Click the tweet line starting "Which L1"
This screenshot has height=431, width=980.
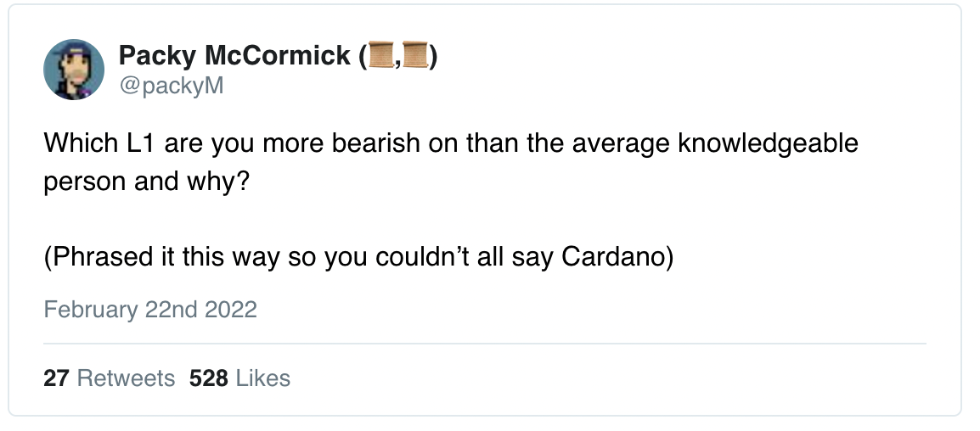[450, 143]
